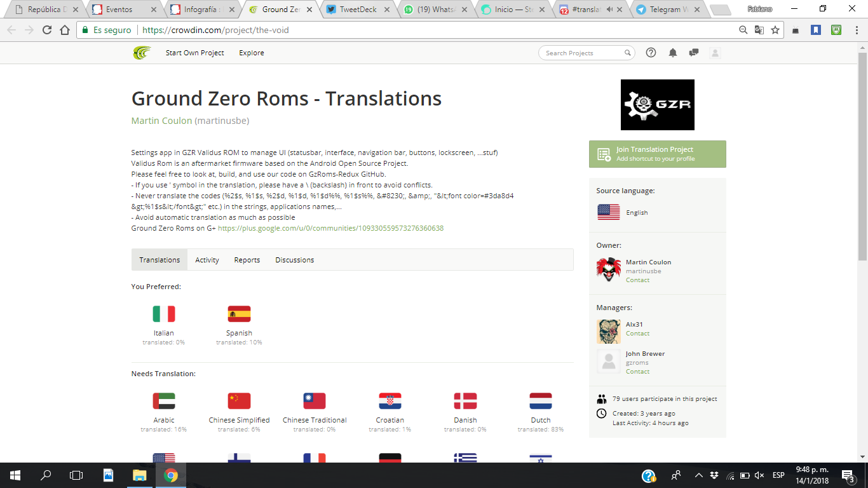The height and width of the screenshot is (488, 868).
Task: Open the help question mark icon
Action: pyautogui.click(x=651, y=53)
